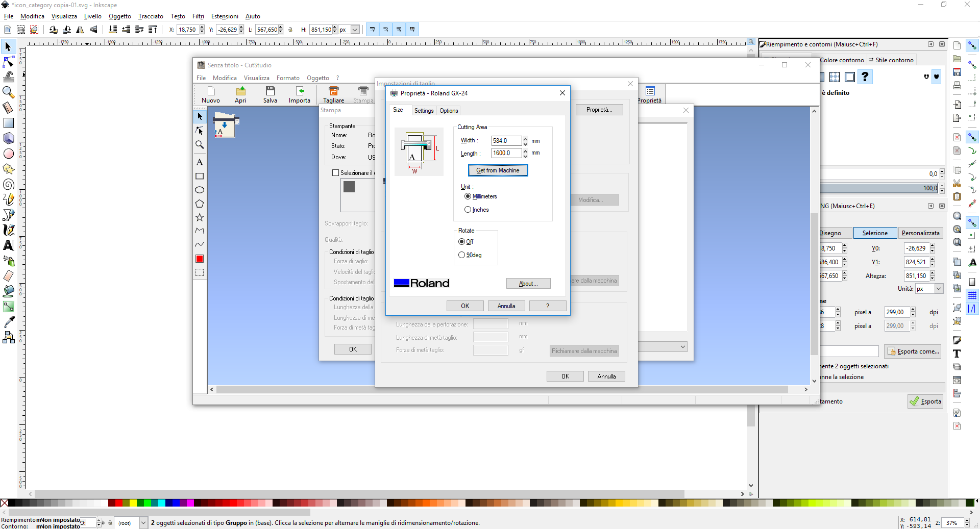This screenshot has height=529, width=980.
Task: Click the Proprietà... button
Action: pos(599,110)
